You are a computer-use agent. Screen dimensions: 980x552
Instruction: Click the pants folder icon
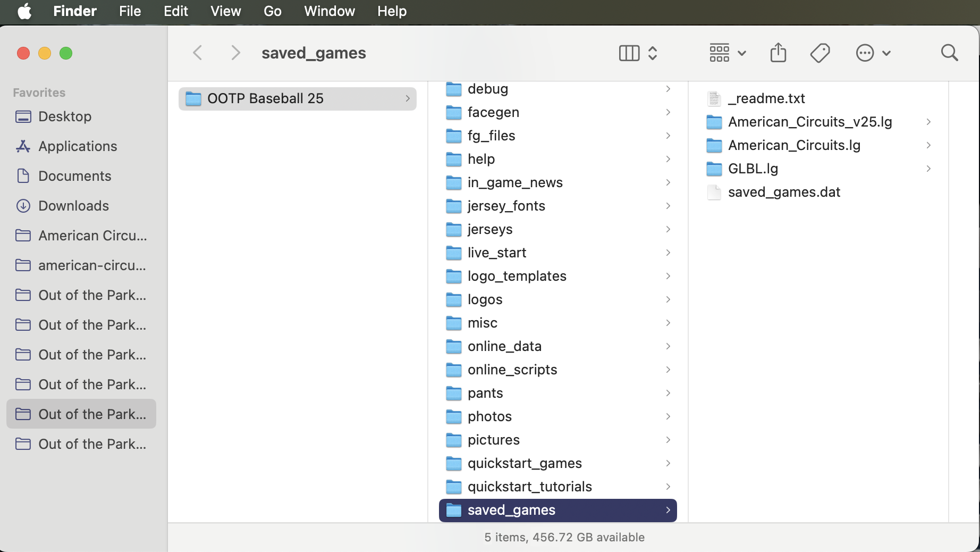(x=454, y=393)
